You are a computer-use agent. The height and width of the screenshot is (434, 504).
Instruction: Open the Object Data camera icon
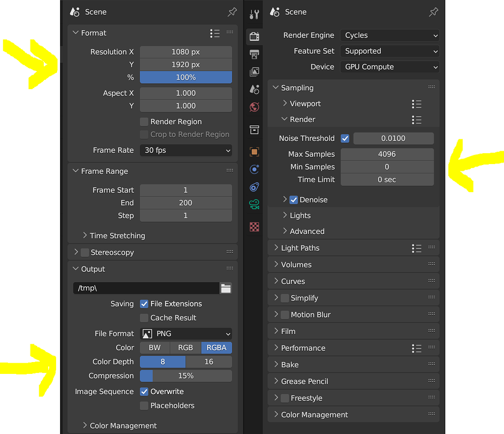[254, 204]
